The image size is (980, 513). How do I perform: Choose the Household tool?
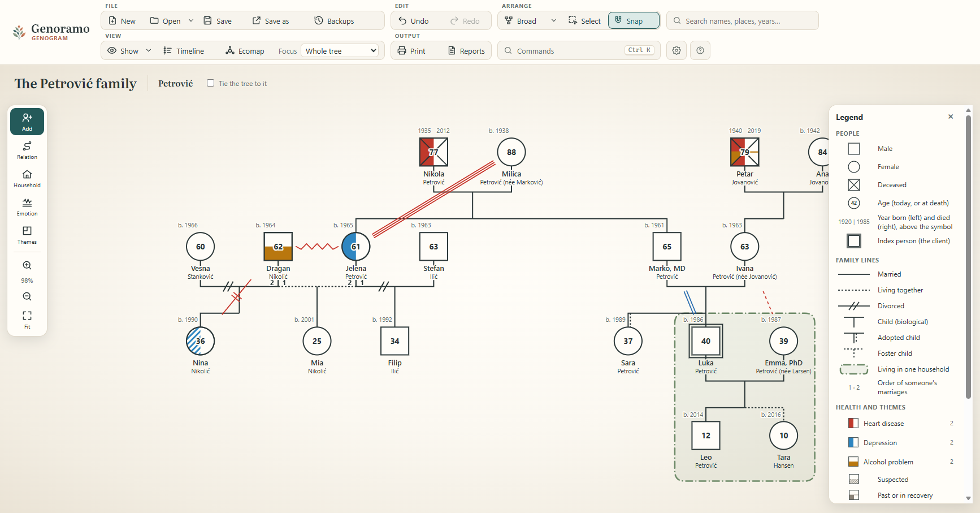(27, 179)
